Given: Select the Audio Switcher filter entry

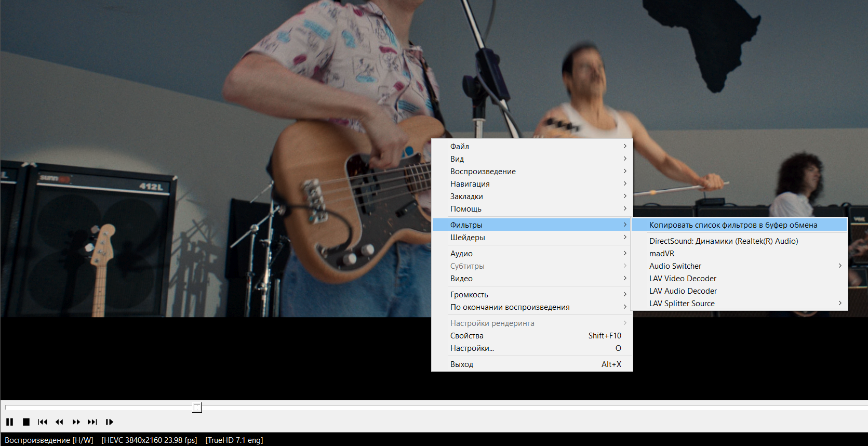Looking at the screenshot, I should 739,266.
